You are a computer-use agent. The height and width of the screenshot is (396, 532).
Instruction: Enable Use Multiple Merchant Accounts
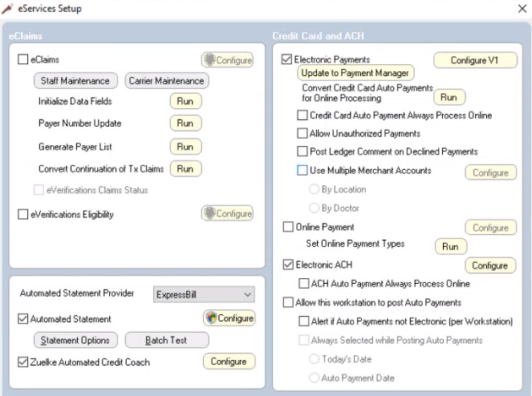click(x=303, y=171)
